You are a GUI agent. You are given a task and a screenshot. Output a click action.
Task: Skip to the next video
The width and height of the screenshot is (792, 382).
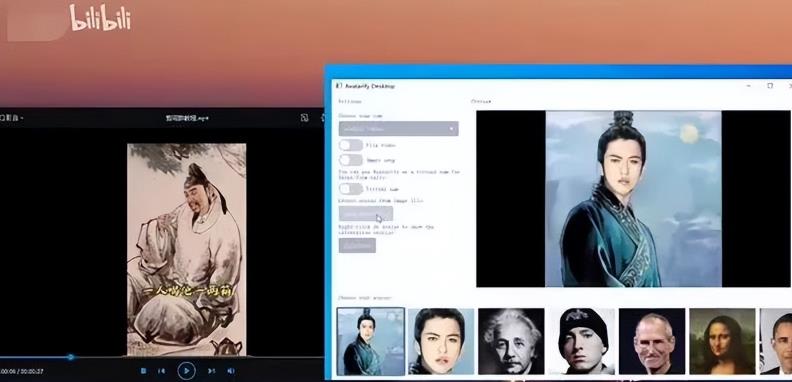pos(212,371)
